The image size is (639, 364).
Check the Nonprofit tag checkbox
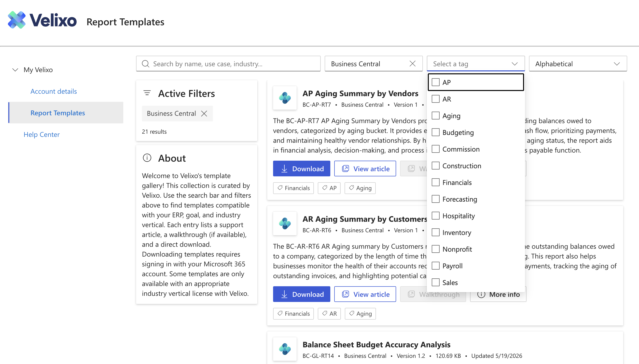(435, 249)
